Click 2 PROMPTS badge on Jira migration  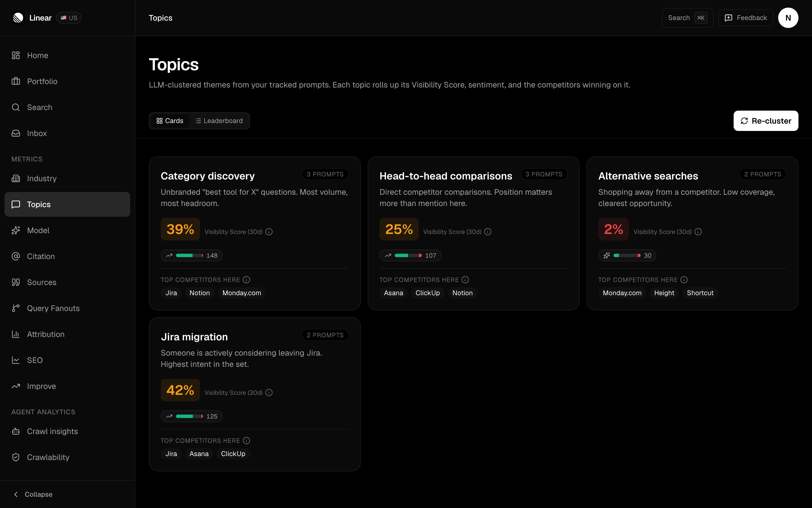pos(325,335)
